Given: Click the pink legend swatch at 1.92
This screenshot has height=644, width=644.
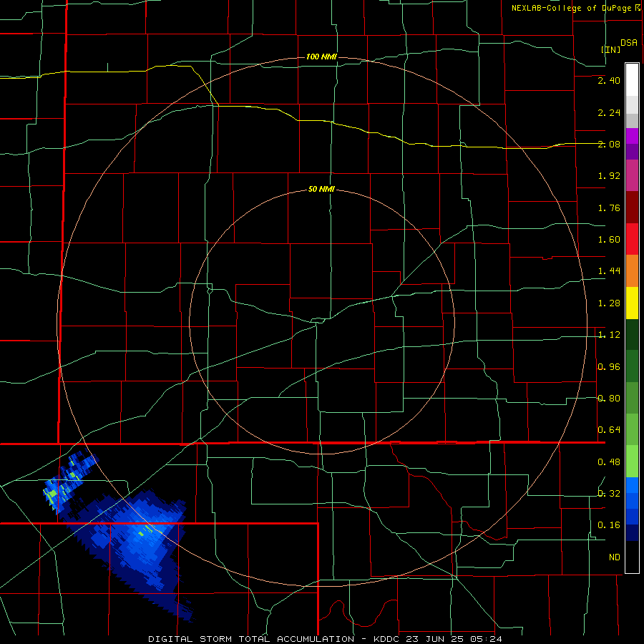Looking at the screenshot, I should point(632,175).
